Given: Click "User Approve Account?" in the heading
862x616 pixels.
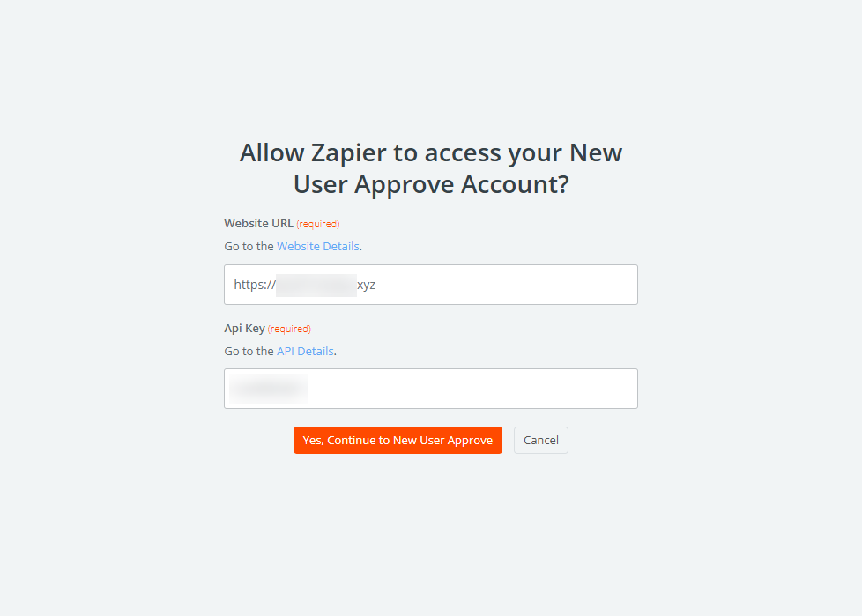Looking at the screenshot, I should pyautogui.click(x=430, y=186).
